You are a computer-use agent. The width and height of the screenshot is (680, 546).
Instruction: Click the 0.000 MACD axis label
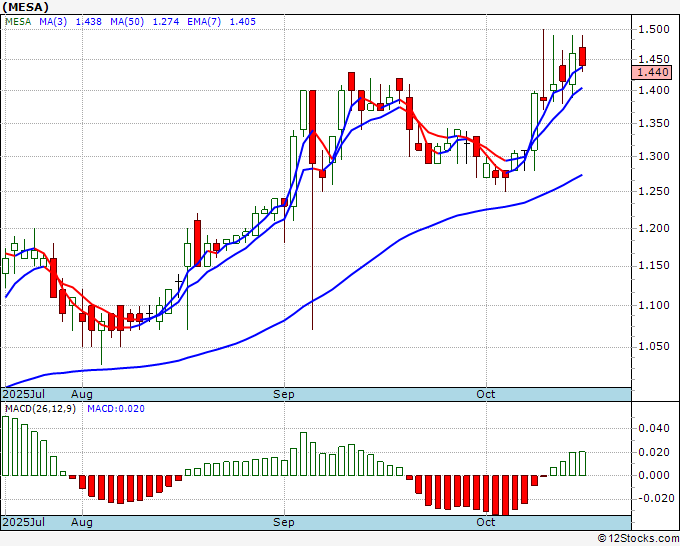(654, 475)
